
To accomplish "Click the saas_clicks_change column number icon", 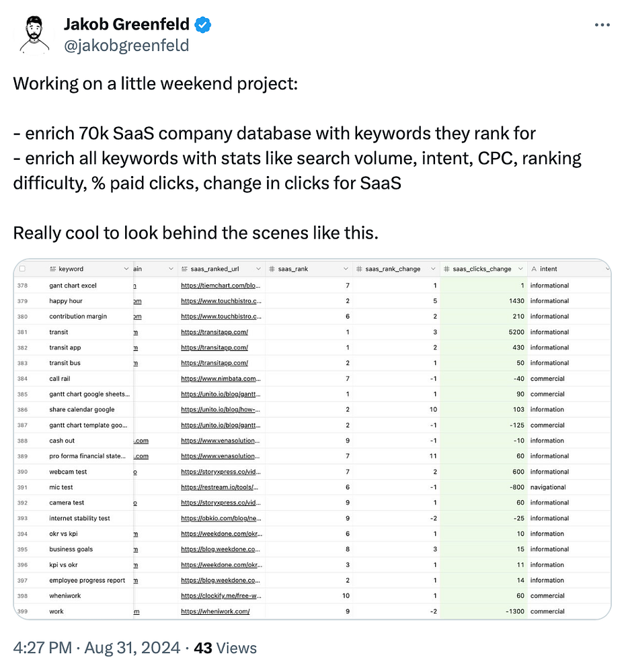I will (446, 269).
